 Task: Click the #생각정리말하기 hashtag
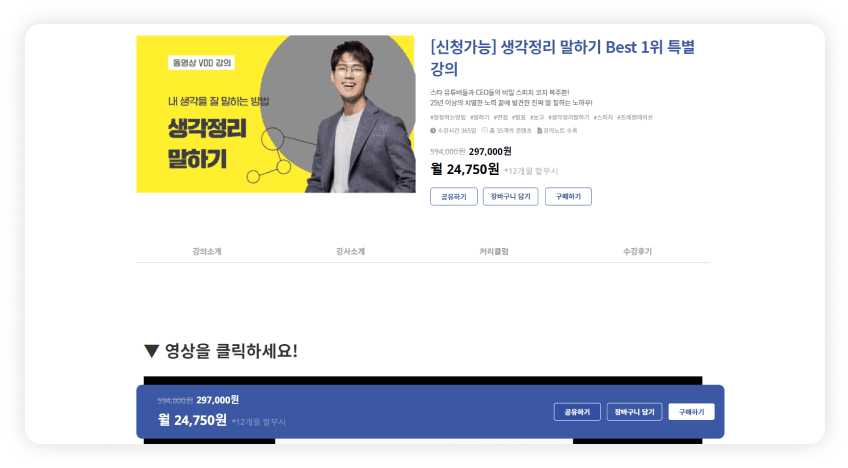pos(568,117)
